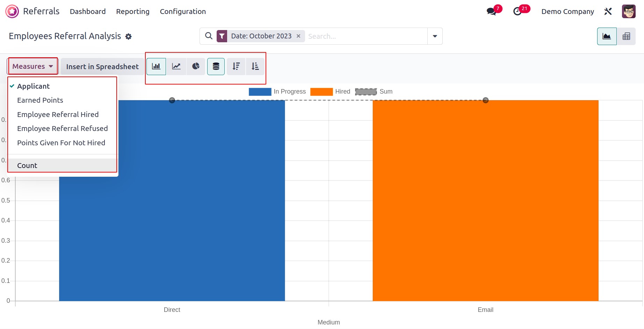This screenshot has width=644, height=329.
Task: Click the Email axis label
Action: (485, 310)
